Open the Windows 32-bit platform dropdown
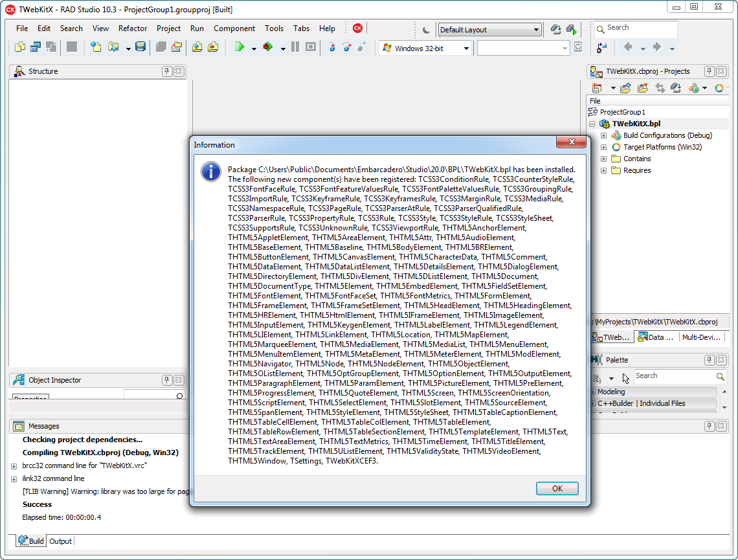Viewport: 738px width, 560px height. pos(466,49)
